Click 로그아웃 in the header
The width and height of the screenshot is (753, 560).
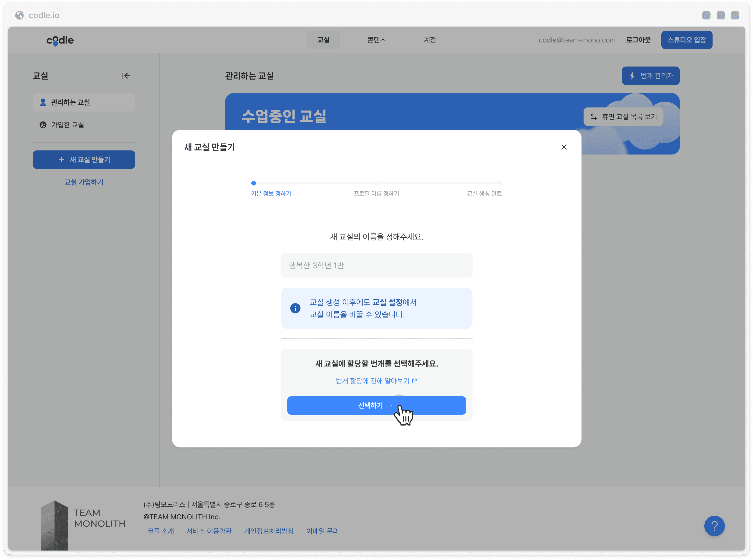[x=638, y=40]
